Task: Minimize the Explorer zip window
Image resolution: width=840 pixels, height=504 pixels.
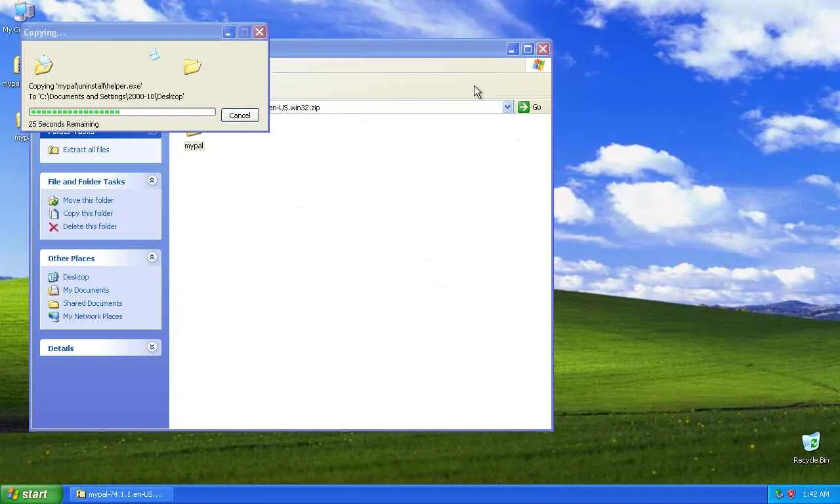Action: pos(513,49)
